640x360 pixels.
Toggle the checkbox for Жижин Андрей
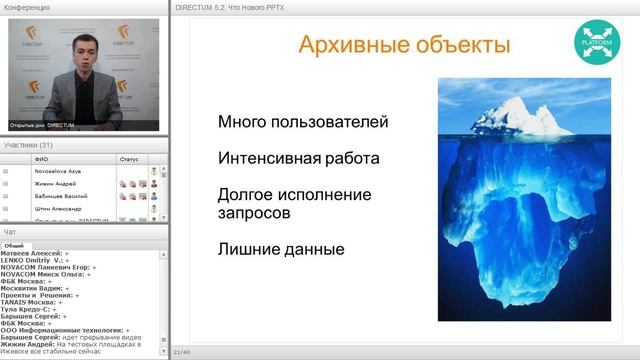click(5, 184)
